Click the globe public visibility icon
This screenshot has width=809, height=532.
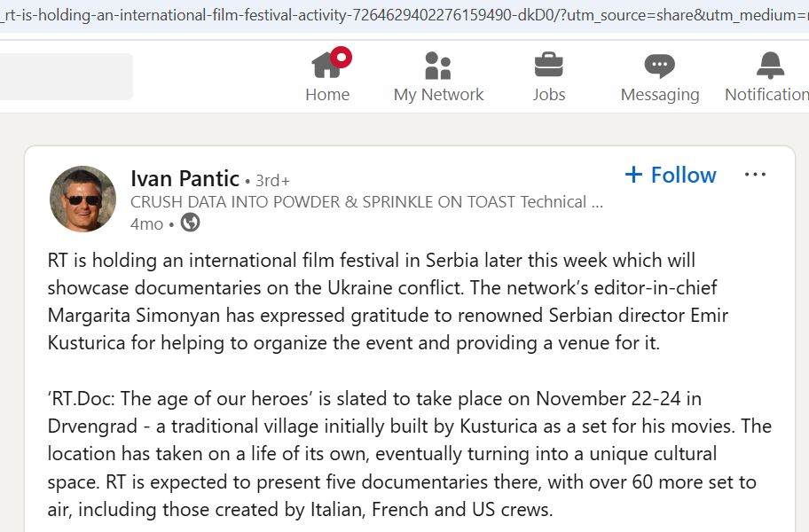(x=190, y=223)
